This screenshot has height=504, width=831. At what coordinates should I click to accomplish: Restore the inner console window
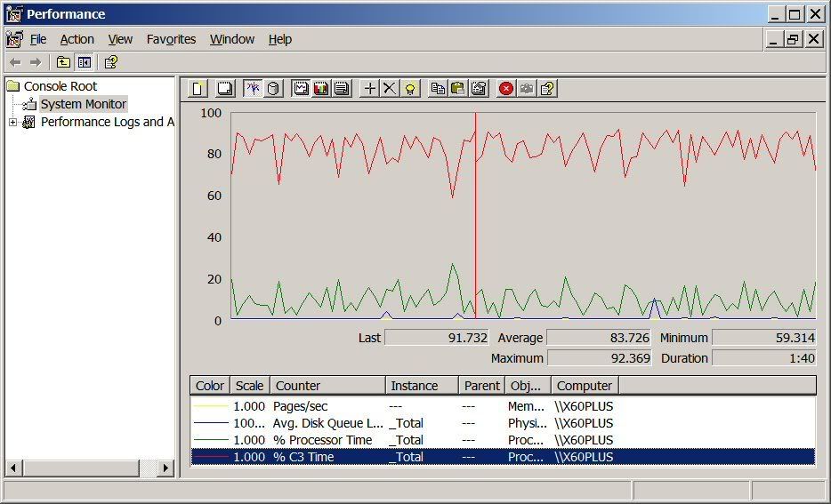coord(794,39)
